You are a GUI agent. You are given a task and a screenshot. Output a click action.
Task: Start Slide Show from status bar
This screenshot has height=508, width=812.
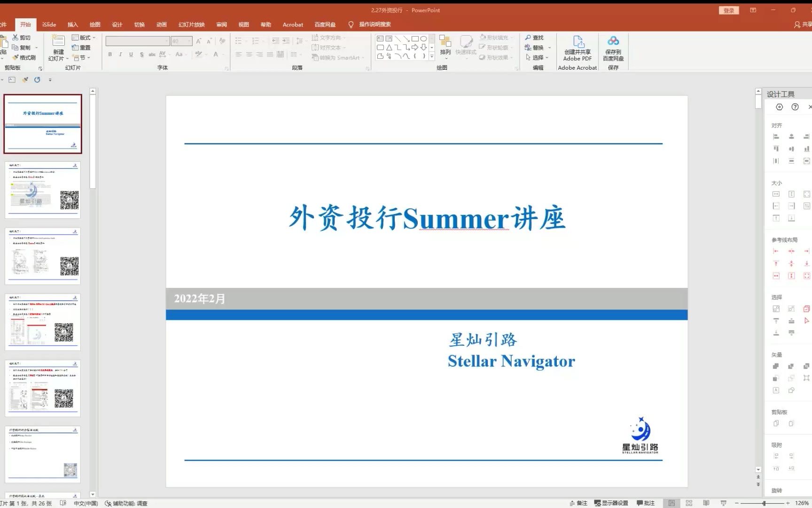click(723, 503)
